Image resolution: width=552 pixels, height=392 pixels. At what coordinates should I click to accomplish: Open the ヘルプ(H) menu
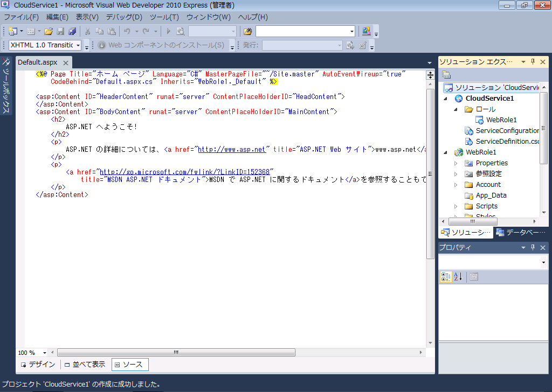(x=253, y=17)
